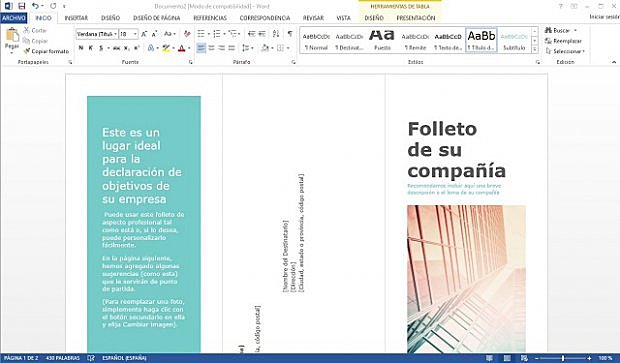Open the change case Aa dropdown
620x363 pixels.
coord(170,34)
